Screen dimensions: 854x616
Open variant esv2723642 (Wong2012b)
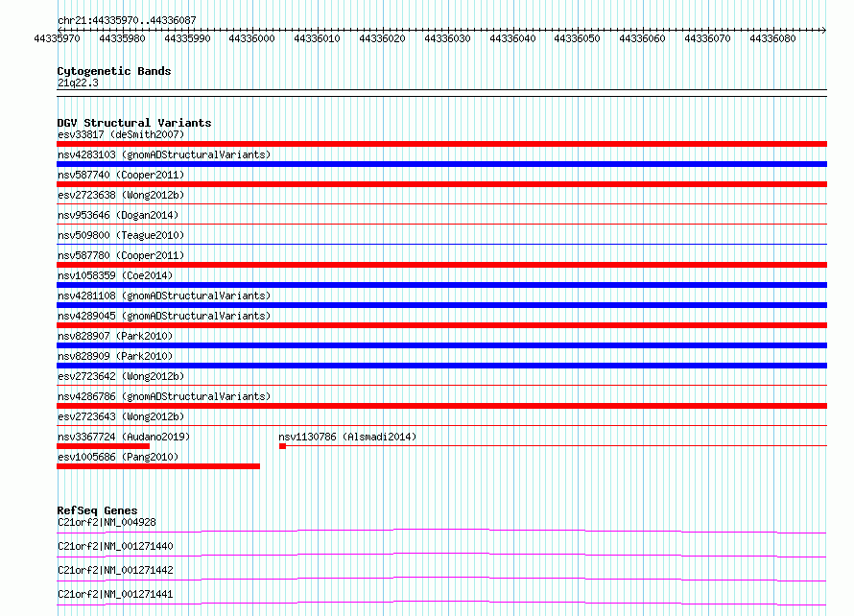pyautogui.click(x=121, y=376)
